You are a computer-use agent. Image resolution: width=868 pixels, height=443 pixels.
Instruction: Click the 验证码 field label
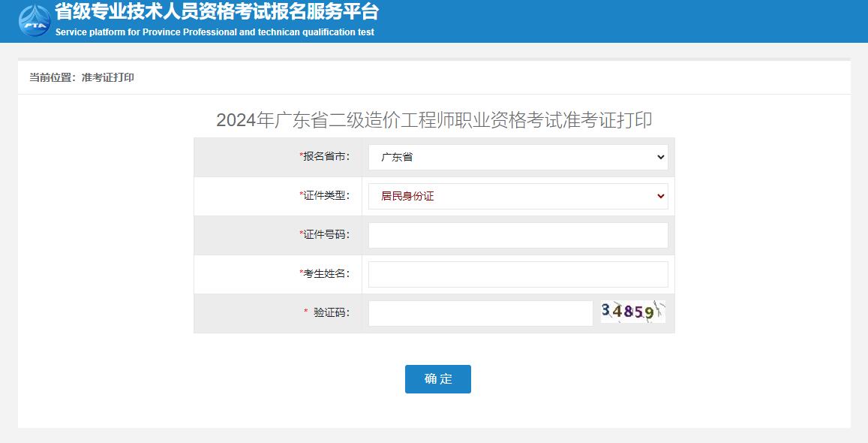(x=327, y=313)
